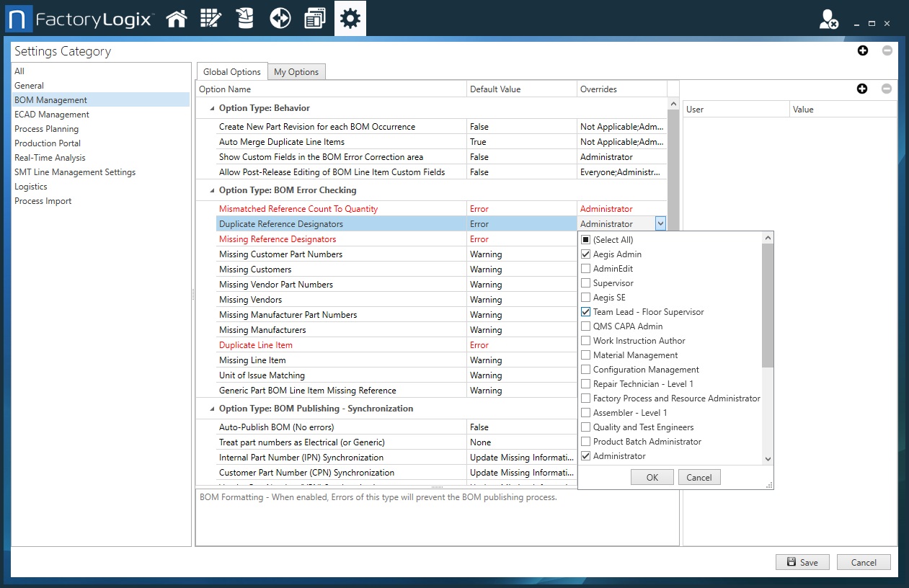Image resolution: width=909 pixels, height=588 pixels.
Task: Click the circular arrows navigation icon
Action: pyautogui.click(x=280, y=18)
